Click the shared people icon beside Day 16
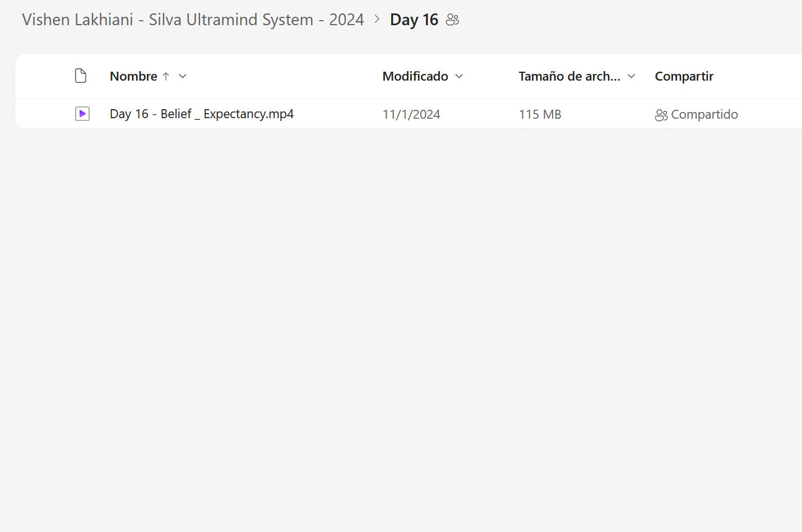Image resolution: width=802 pixels, height=532 pixels. click(x=452, y=20)
